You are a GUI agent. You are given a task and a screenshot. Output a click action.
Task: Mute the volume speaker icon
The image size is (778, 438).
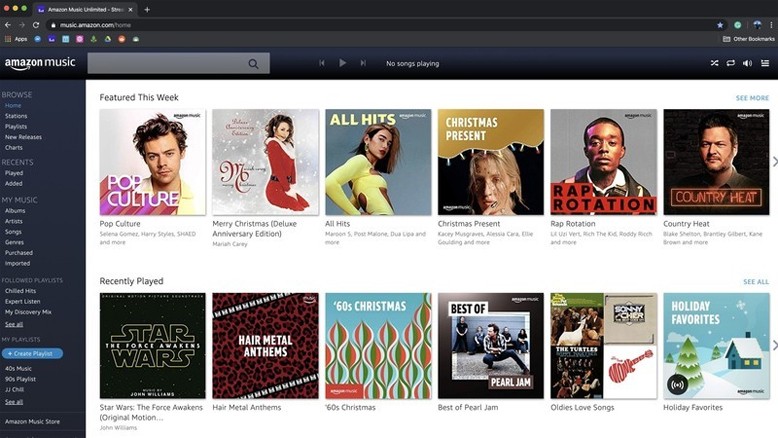point(747,63)
